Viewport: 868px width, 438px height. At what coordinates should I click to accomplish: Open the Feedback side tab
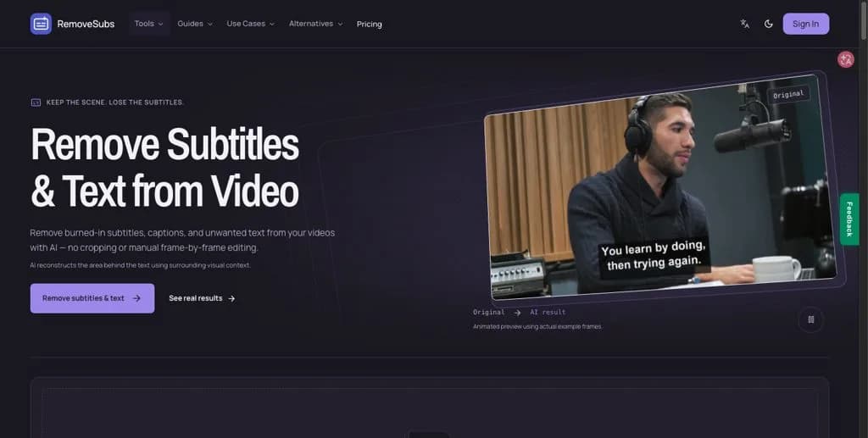[849, 219]
